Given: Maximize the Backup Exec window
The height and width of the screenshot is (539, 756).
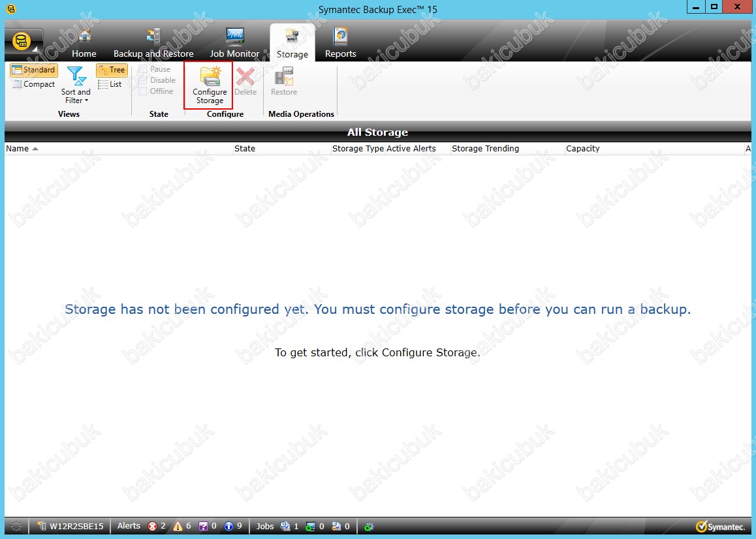Looking at the screenshot, I should click(x=714, y=7).
